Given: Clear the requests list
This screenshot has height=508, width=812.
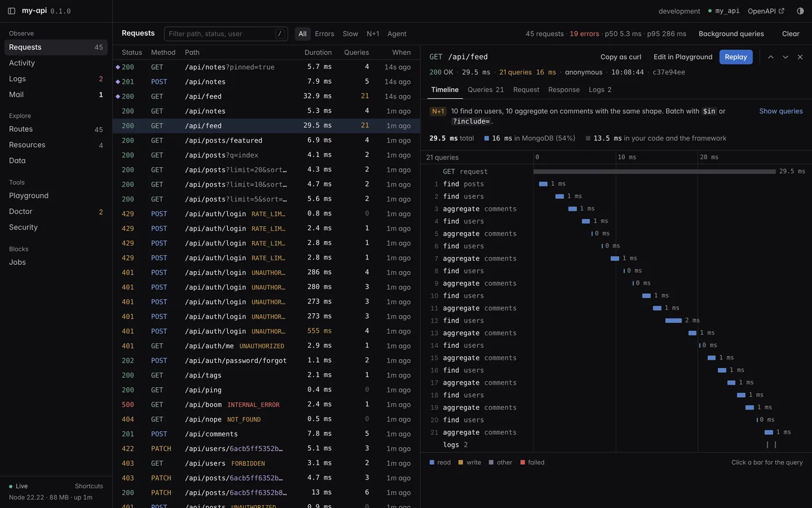Looking at the screenshot, I should pos(791,34).
